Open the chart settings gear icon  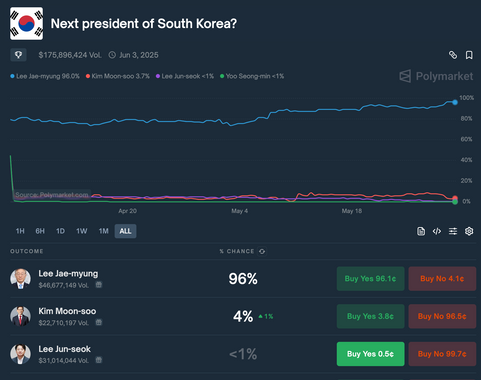pos(469,231)
